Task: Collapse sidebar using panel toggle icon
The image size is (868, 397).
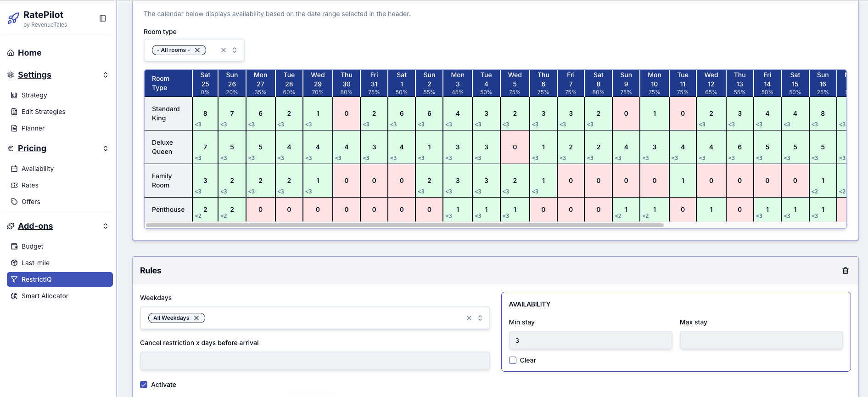Action: [103, 18]
